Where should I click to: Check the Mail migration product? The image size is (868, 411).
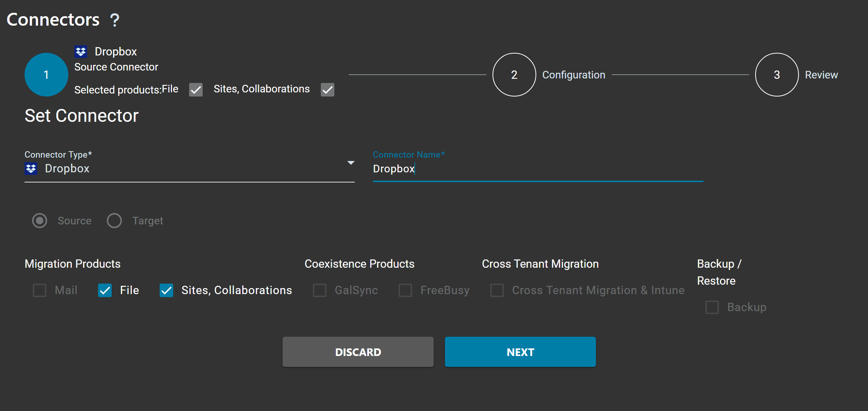[40, 290]
